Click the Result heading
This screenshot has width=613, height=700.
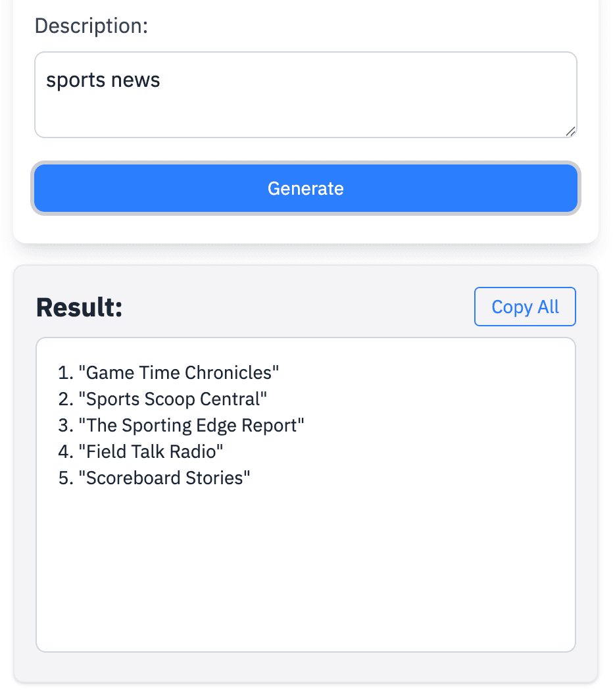coord(80,307)
